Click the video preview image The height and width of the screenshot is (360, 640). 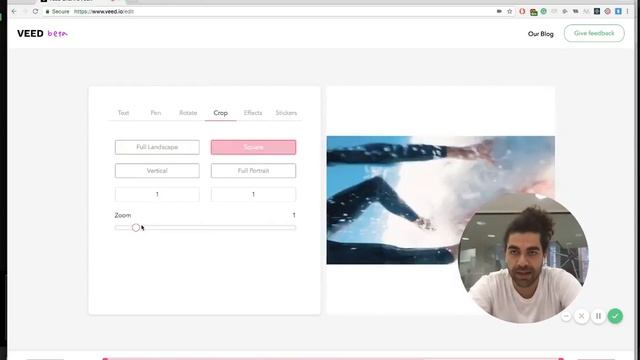(x=440, y=200)
